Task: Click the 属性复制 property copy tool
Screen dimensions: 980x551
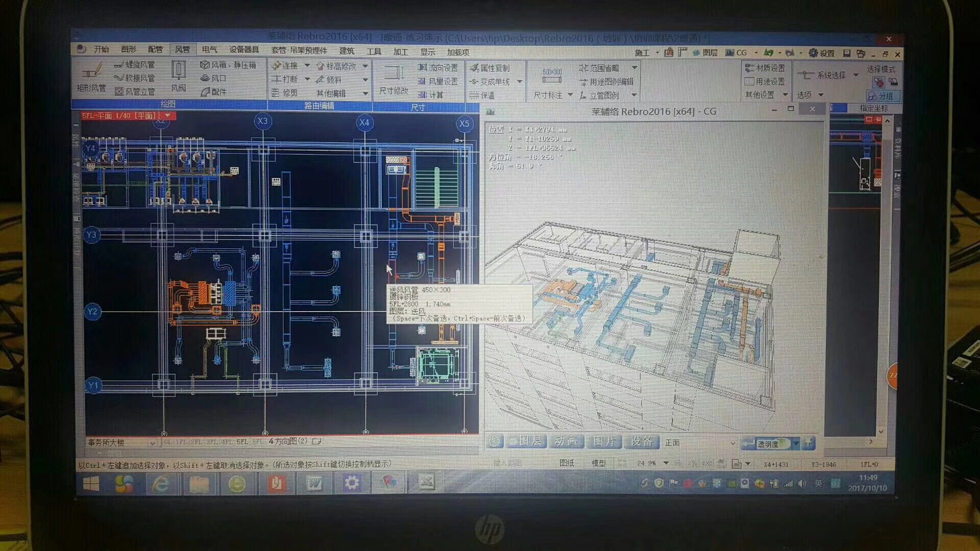Action: click(489, 68)
